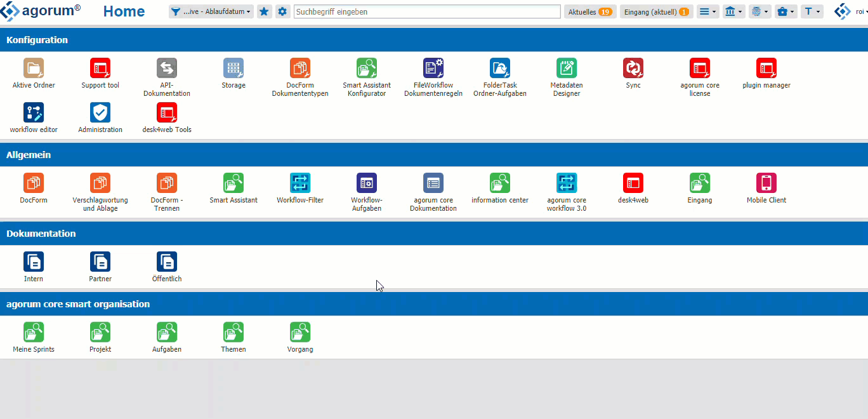The image size is (868, 419).
Task: Open the Projekt smart organisation icon
Action: tap(100, 332)
